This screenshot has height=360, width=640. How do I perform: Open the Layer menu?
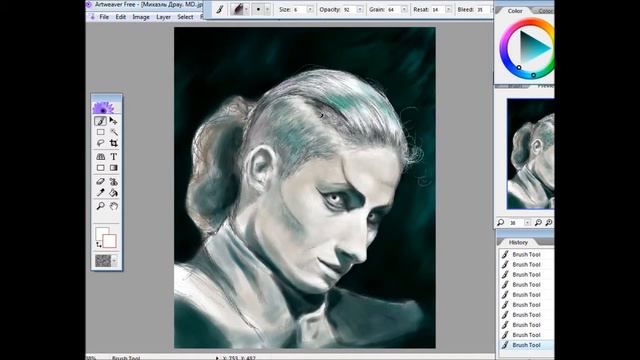(163, 17)
